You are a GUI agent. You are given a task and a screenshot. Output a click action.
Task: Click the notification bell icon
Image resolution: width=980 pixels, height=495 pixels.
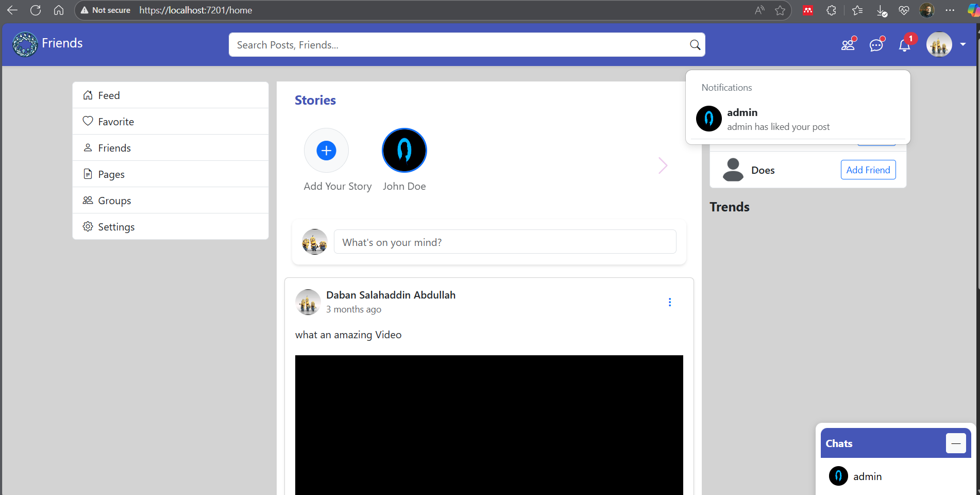(904, 45)
